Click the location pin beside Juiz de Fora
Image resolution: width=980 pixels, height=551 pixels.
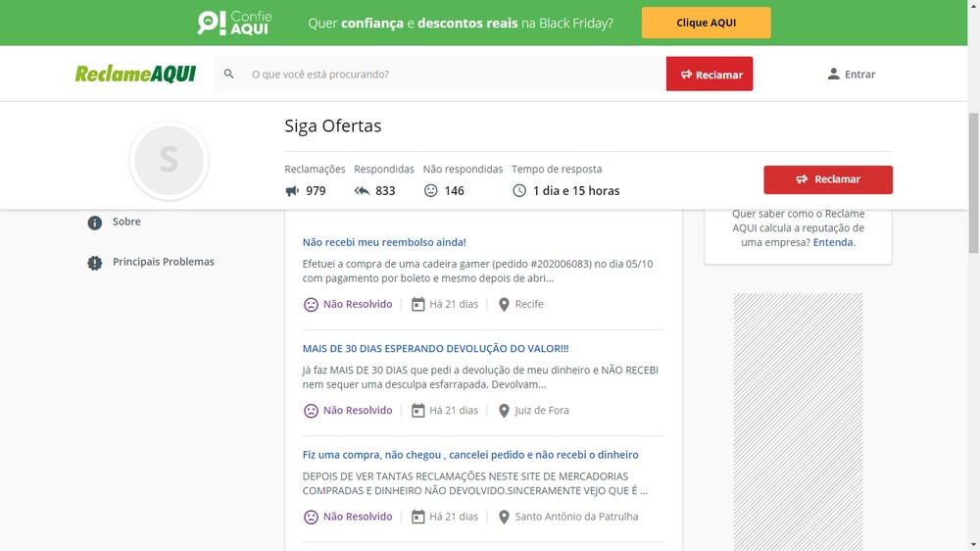504,411
